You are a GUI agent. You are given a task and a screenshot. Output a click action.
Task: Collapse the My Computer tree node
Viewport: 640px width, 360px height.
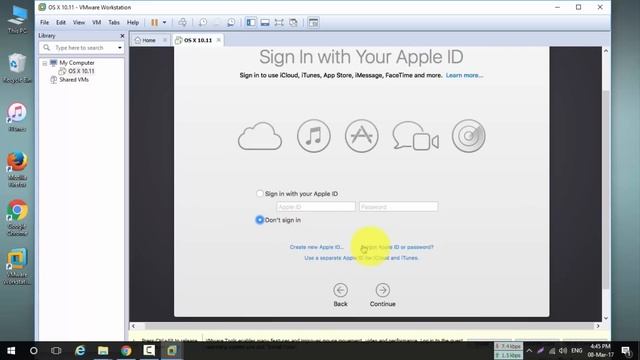pos(44,63)
